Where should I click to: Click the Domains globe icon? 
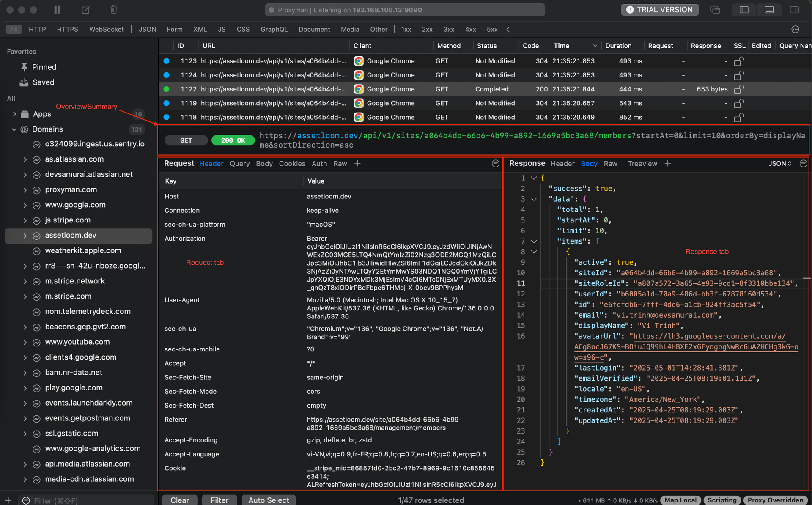tap(24, 129)
